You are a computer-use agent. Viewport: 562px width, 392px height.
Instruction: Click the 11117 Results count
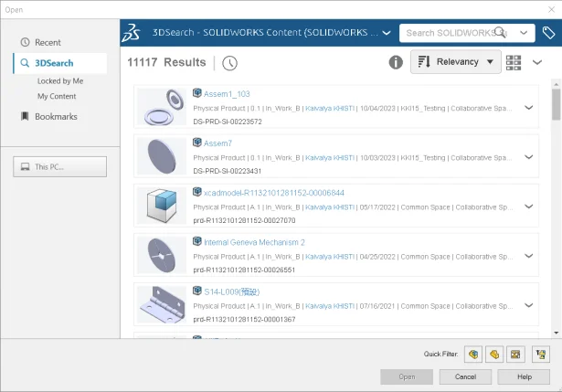point(166,62)
